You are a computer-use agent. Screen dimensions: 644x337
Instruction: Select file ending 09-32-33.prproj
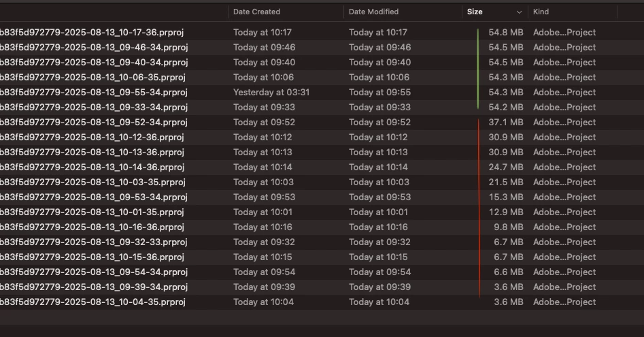(x=94, y=242)
